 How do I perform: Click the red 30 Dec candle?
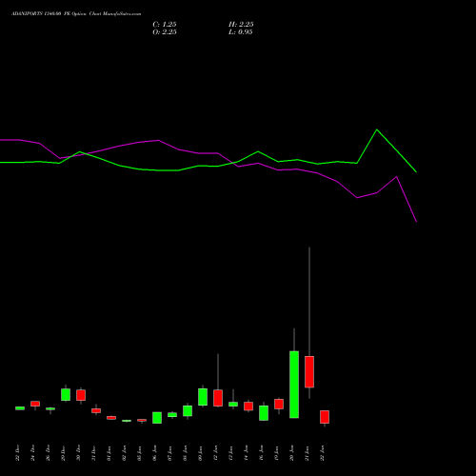point(81,395)
